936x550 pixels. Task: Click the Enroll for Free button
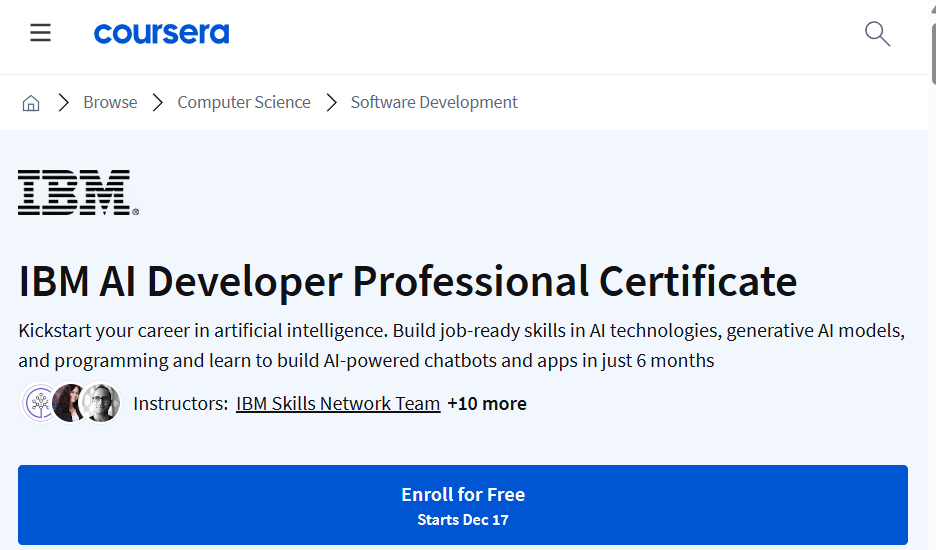pos(463,505)
